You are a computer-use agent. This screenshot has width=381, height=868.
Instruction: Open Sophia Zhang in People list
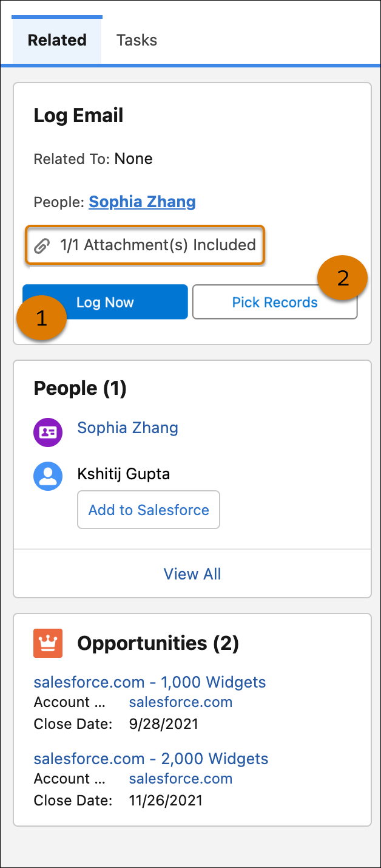(127, 428)
